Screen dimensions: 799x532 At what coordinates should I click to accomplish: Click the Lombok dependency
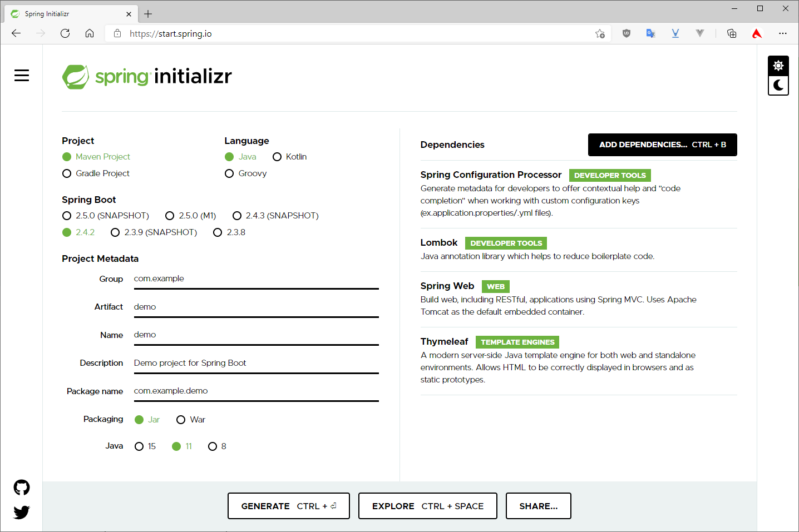coord(579,249)
